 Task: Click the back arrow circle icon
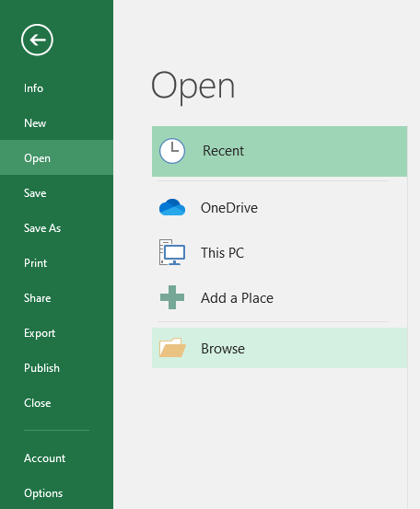(37, 40)
